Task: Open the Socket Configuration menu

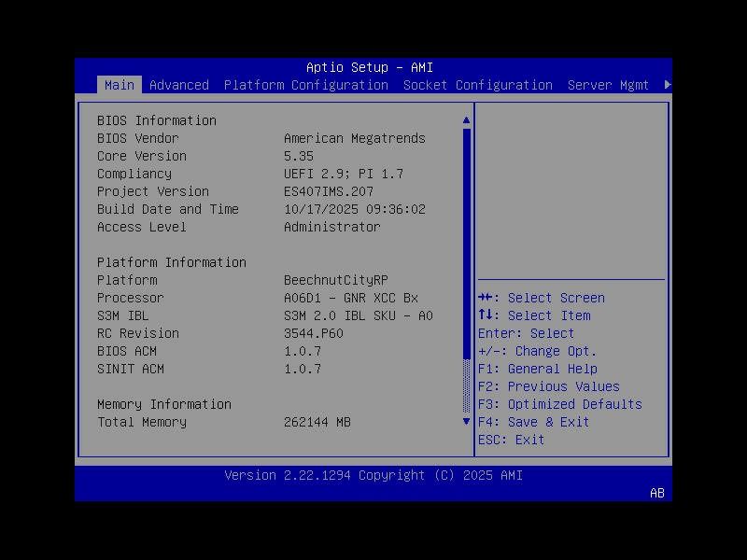Action: tap(478, 85)
